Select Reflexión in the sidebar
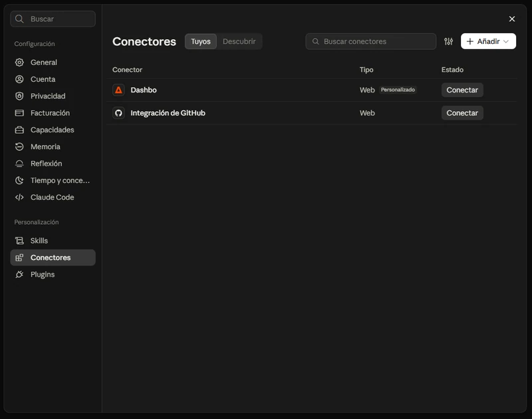532x419 pixels. [x=53, y=164]
